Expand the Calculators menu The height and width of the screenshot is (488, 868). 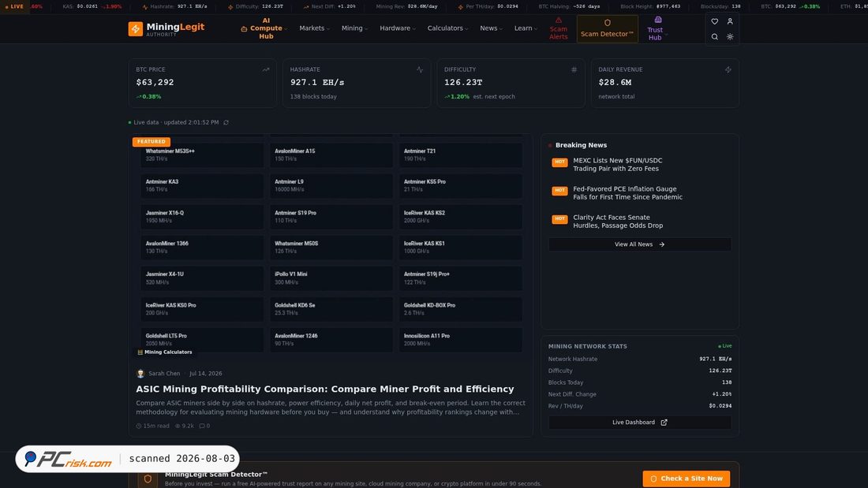click(x=447, y=28)
